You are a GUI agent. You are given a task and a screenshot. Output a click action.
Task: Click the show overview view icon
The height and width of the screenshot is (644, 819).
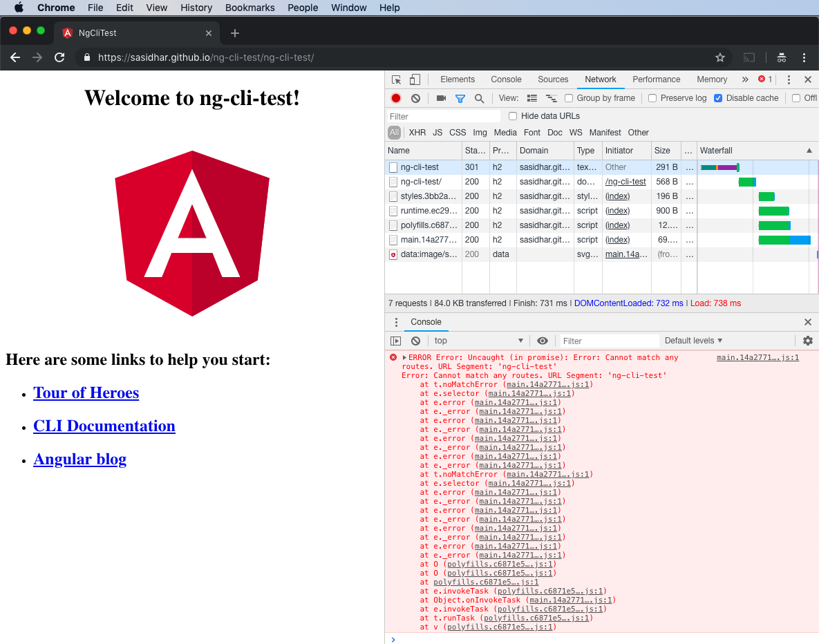tap(551, 98)
